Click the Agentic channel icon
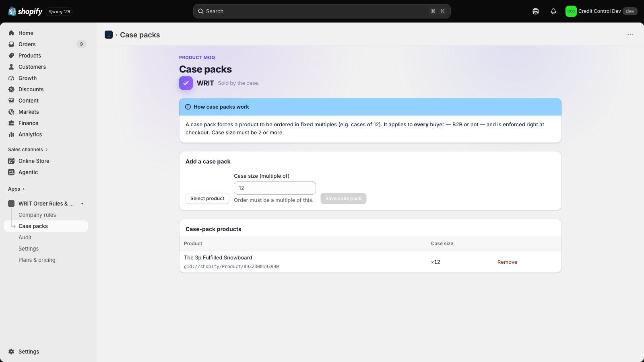644x362 pixels. 11,172
